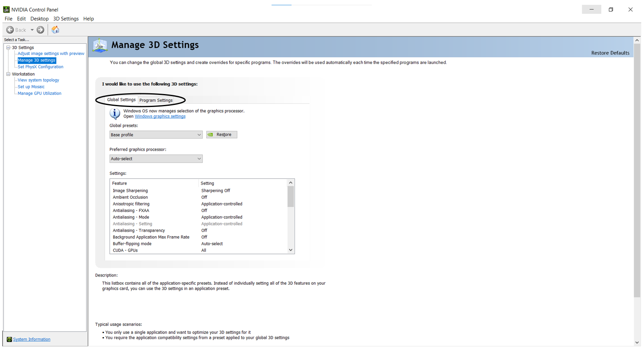644x348 pixels.
Task: Click the NVIDIA Control Panel title icon
Action: (6, 9)
